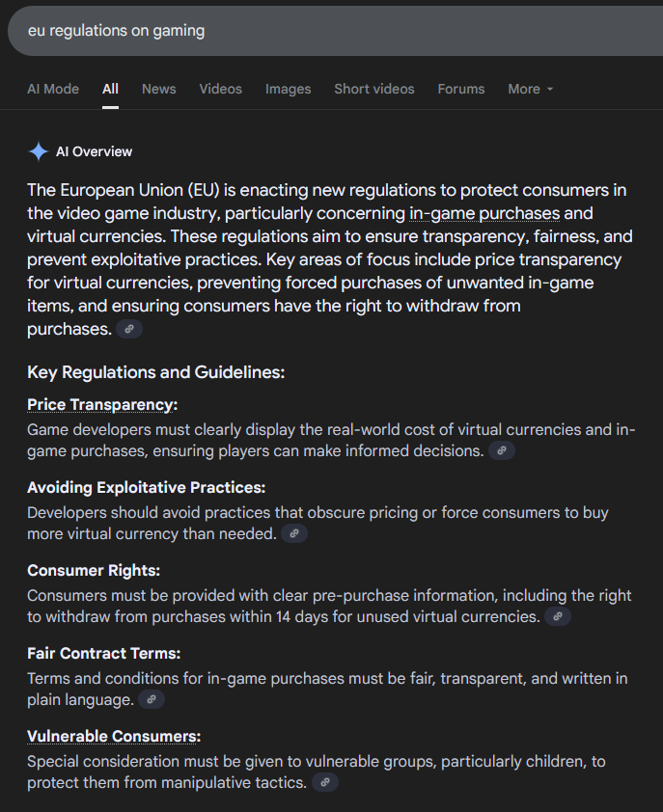Go to Forums tab
The image size is (663, 812).
[461, 89]
